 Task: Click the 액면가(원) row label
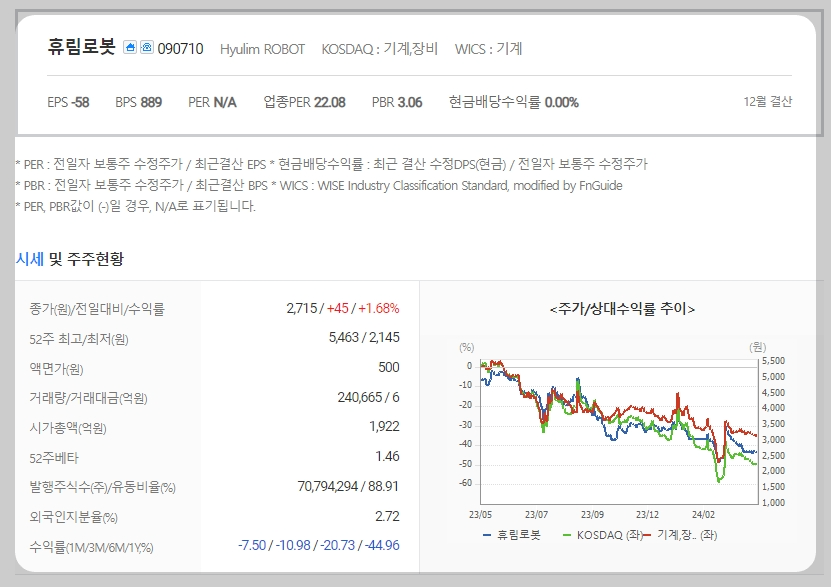[x=56, y=369]
